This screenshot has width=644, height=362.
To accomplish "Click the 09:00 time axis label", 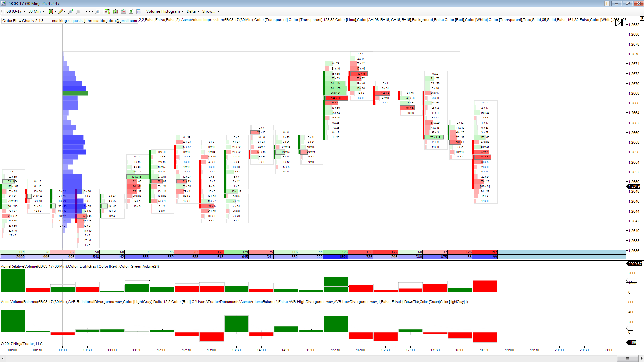I will [x=62, y=350].
